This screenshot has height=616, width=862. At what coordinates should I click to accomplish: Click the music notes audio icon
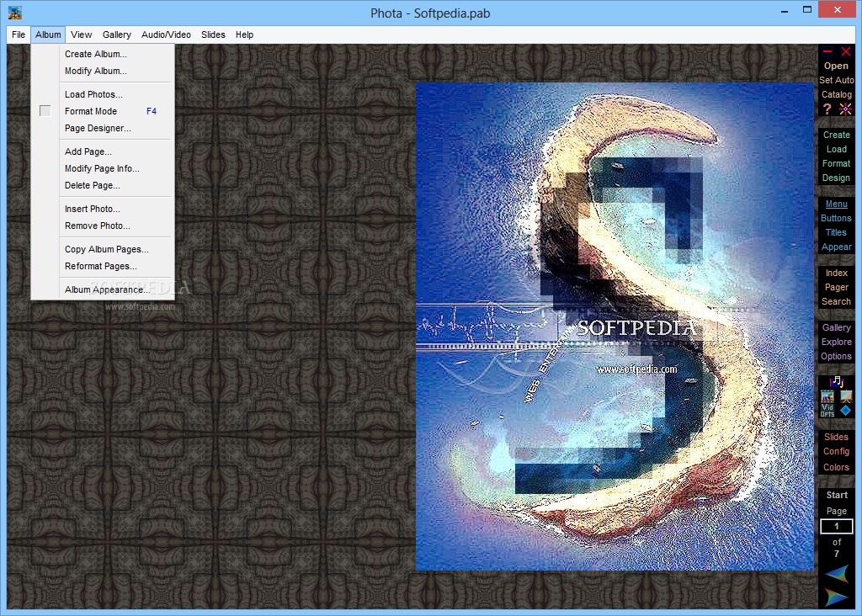click(837, 381)
